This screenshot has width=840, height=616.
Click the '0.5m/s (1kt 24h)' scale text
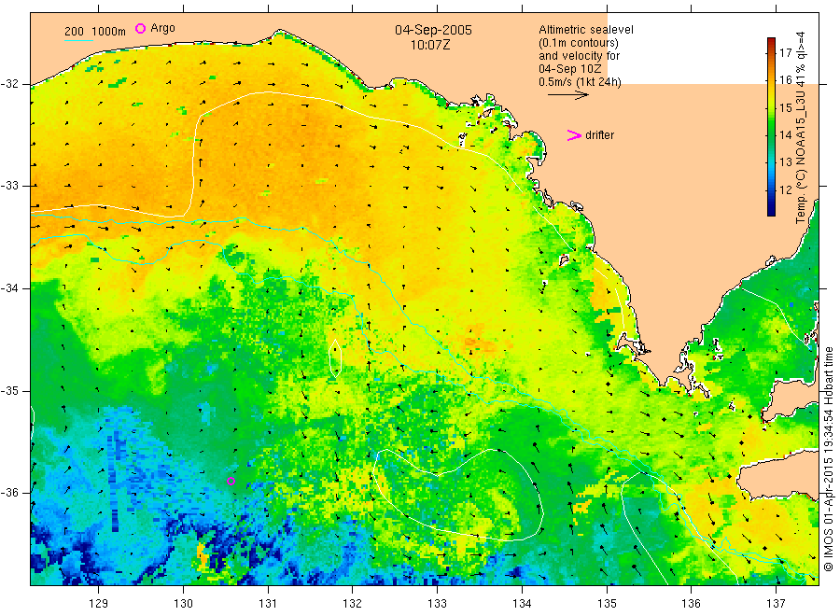[581, 82]
